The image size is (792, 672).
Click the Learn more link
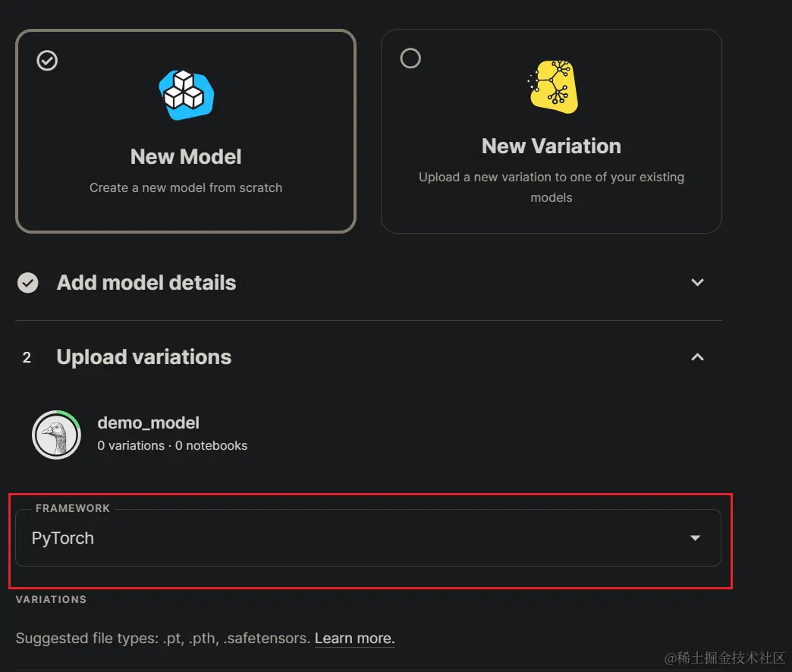(354, 638)
